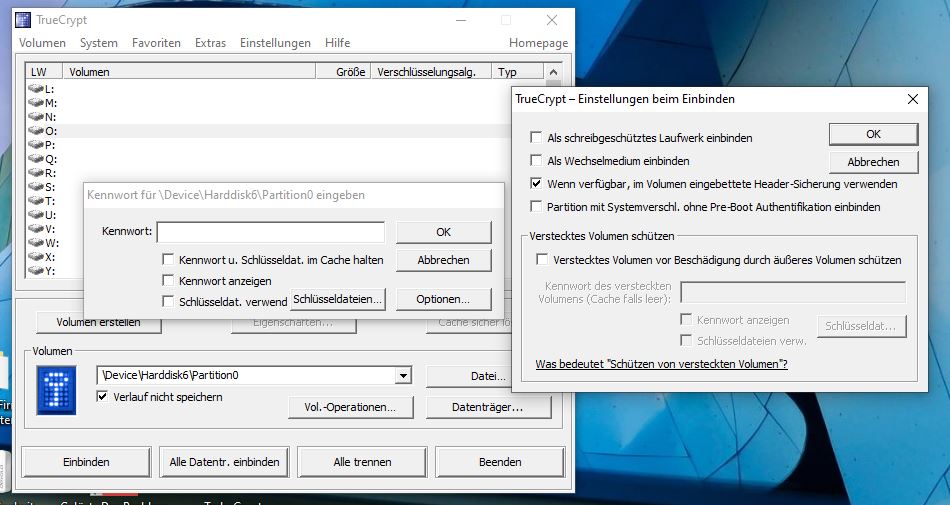Select drive X: icon in the volume list

click(x=36, y=256)
